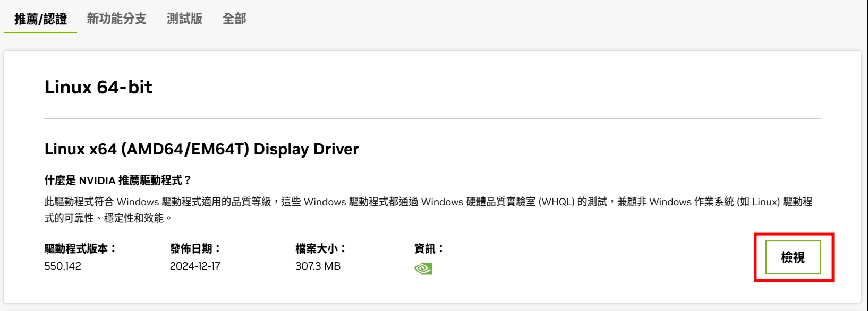The image size is (868, 311).
Task: Click the 檔案大小： label
Action: 321,248
